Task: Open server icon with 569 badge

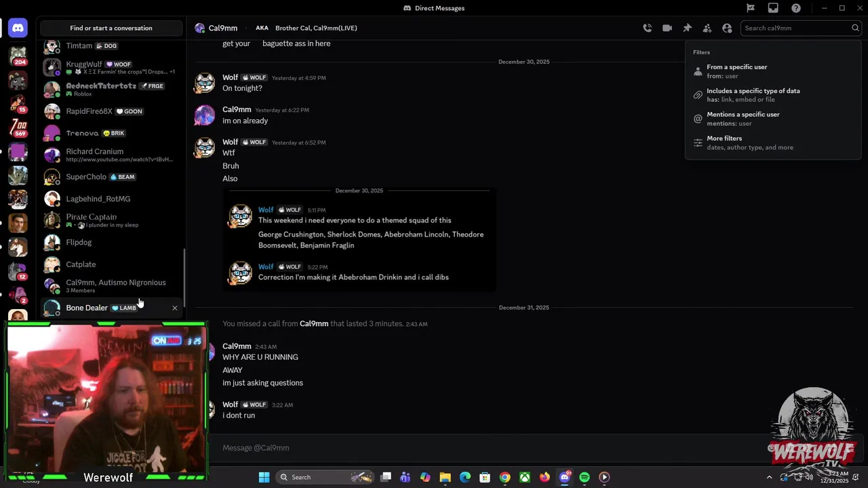Action: click(x=18, y=127)
